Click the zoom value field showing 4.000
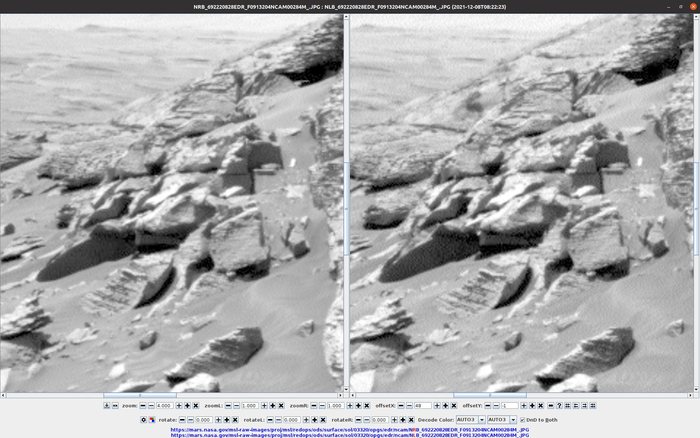 click(165, 406)
